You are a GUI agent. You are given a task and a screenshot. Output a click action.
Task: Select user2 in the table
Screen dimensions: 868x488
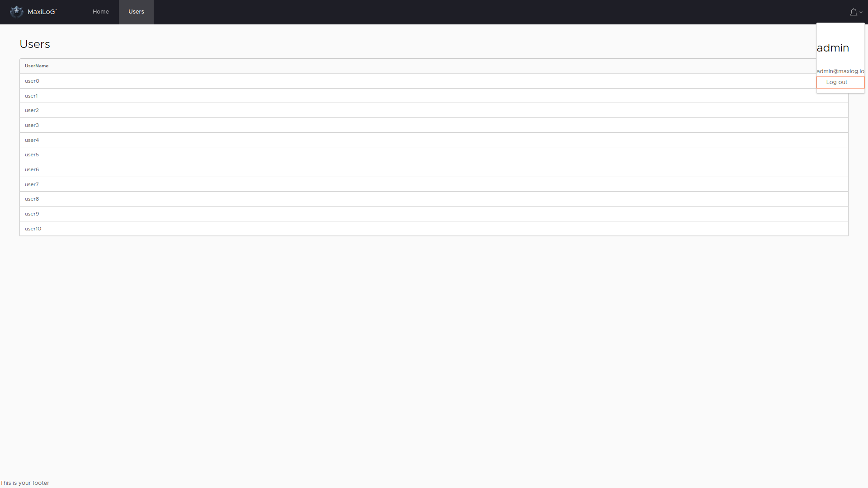point(434,110)
